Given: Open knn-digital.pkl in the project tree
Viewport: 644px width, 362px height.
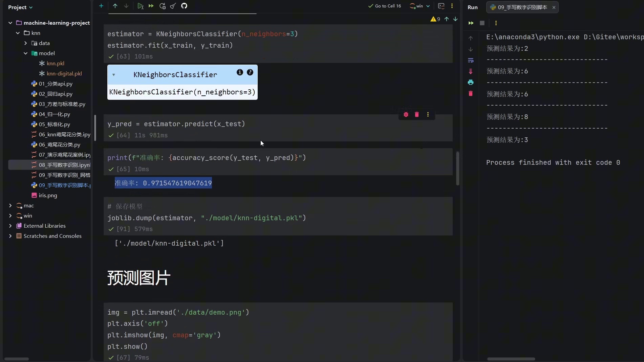Looking at the screenshot, I should pyautogui.click(x=64, y=73).
